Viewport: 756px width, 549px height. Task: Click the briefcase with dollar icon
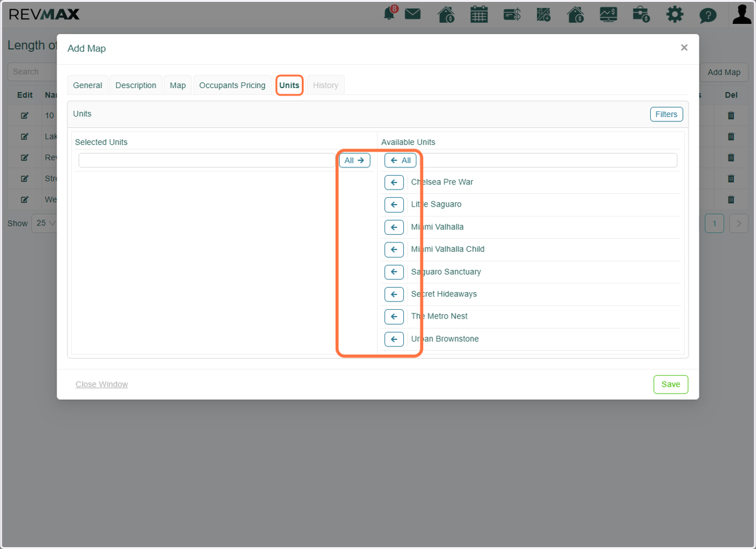point(641,14)
